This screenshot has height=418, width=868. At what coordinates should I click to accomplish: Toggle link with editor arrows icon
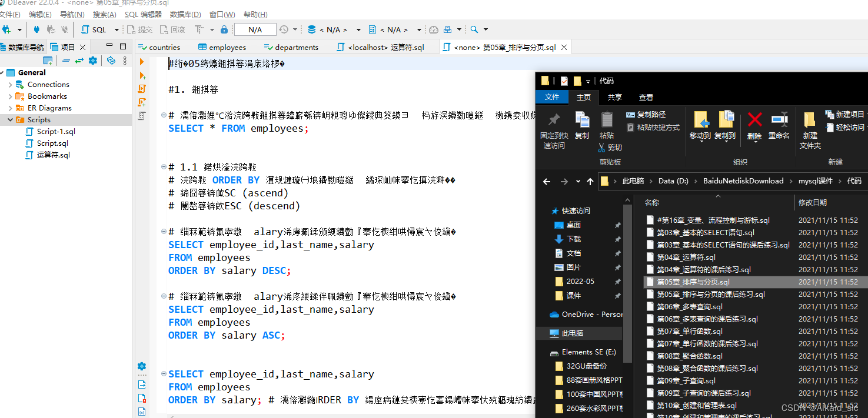[79, 61]
